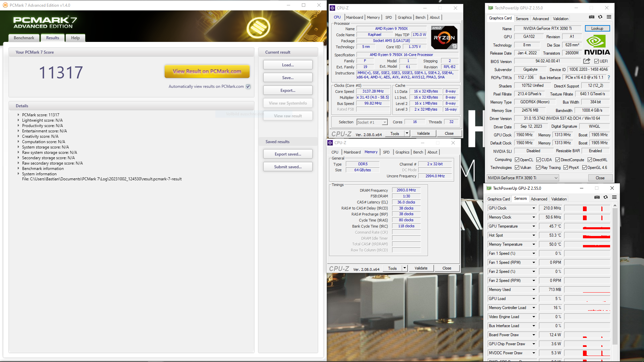Click the PCMark 7 title bar icon
The image size is (644, 362).
pos(5,5)
